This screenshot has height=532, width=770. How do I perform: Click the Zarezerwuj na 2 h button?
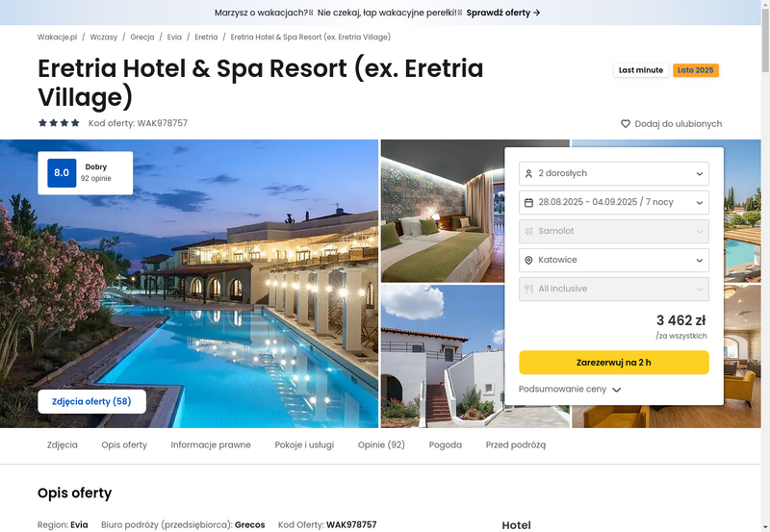pyautogui.click(x=614, y=362)
